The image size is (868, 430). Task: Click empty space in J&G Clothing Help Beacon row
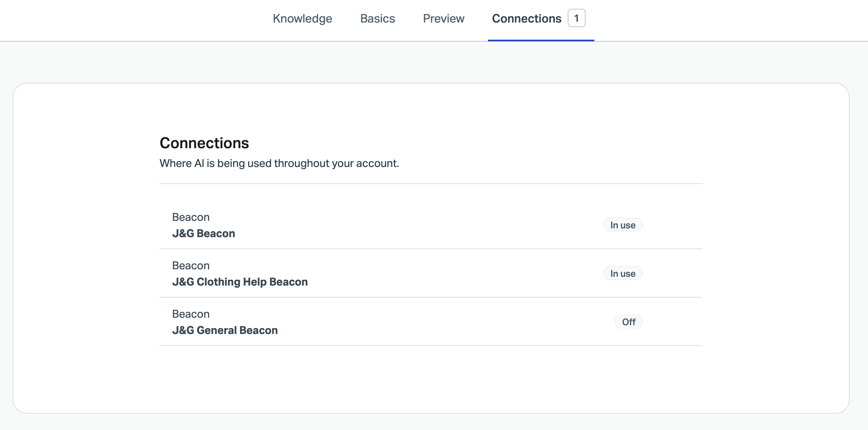tap(439, 274)
